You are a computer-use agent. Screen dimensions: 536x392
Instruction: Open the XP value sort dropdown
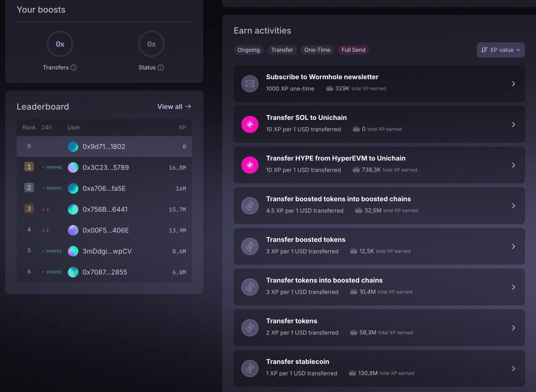pyautogui.click(x=501, y=50)
